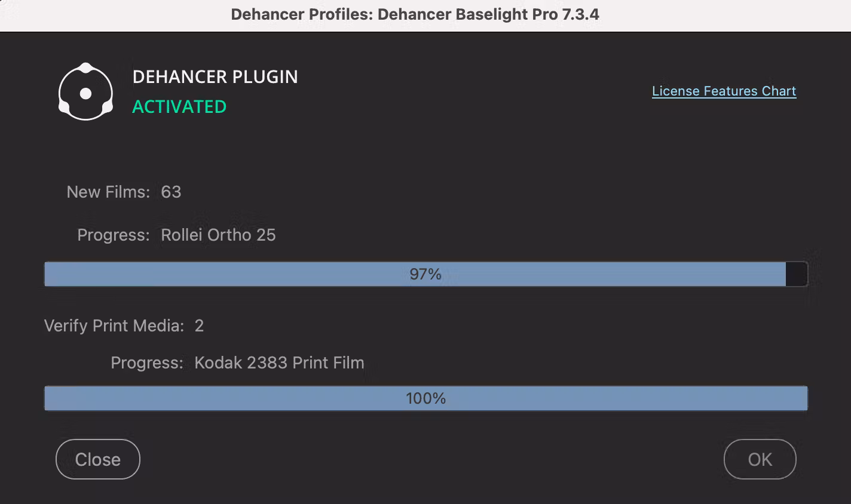Open the License Features Chart link
Image resolution: width=851 pixels, height=504 pixels.
pyautogui.click(x=724, y=91)
